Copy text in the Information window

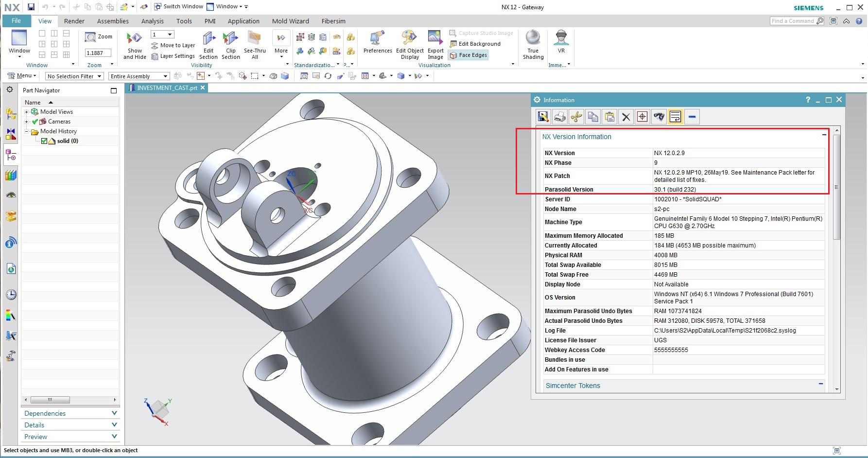pyautogui.click(x=593, y=117)
